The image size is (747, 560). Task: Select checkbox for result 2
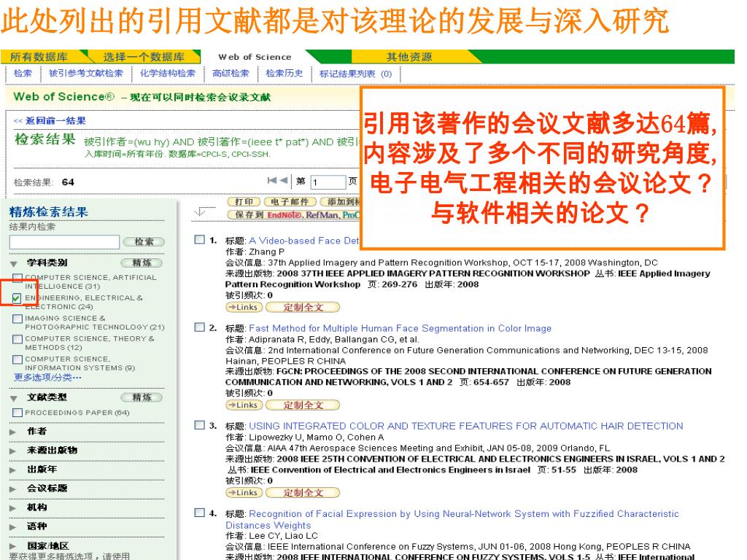click(200, 327)
